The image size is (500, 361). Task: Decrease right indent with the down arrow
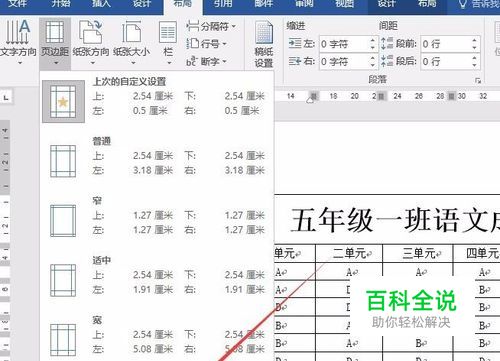pyautogui.click(x=373, y=66)
